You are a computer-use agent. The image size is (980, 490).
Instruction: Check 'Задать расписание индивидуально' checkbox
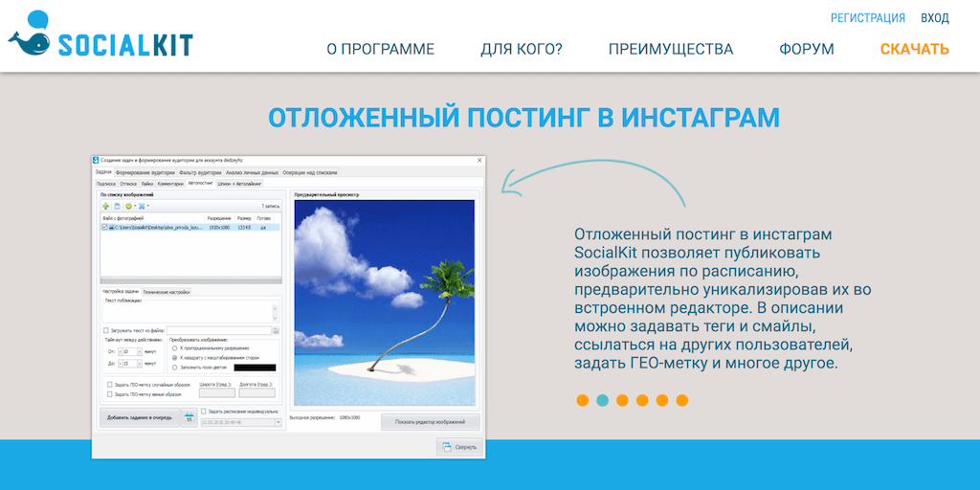point(204,411)
